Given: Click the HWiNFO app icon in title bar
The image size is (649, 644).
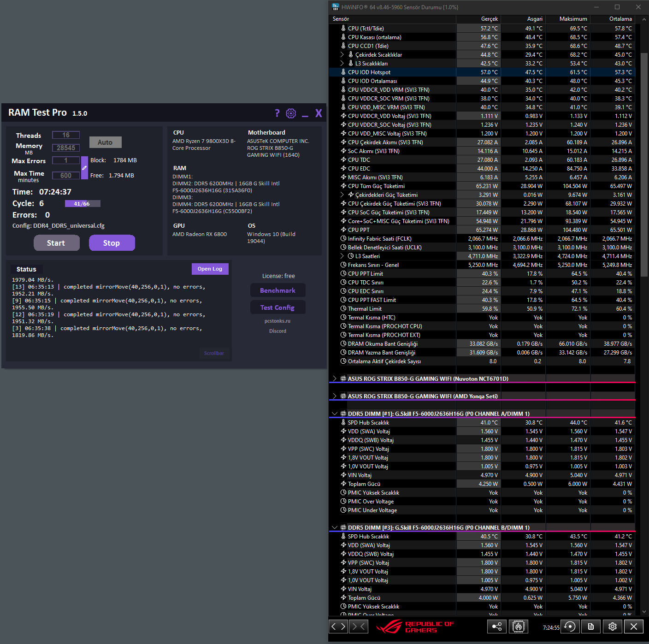Looking at the screenshot, I should click(335, 7).
